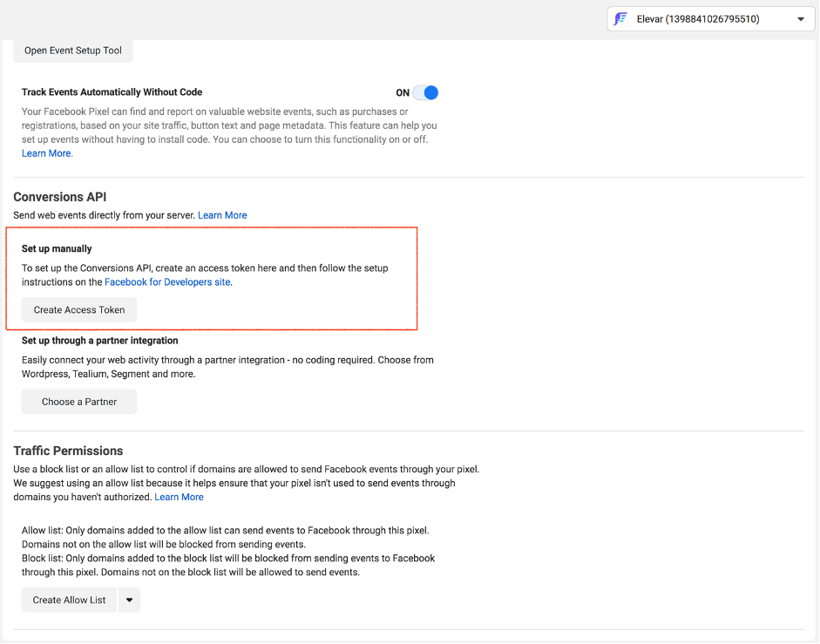Viewport: 820px width, 644px height.
Task: Click the Block list description paragraph
Action: pos(228,565)
